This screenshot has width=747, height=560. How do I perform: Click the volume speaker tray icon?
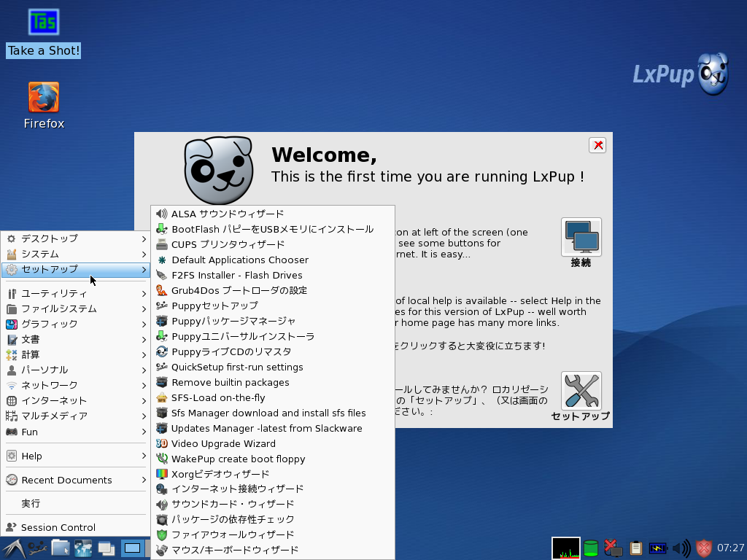pyautogui.click(x=682, y=548)
